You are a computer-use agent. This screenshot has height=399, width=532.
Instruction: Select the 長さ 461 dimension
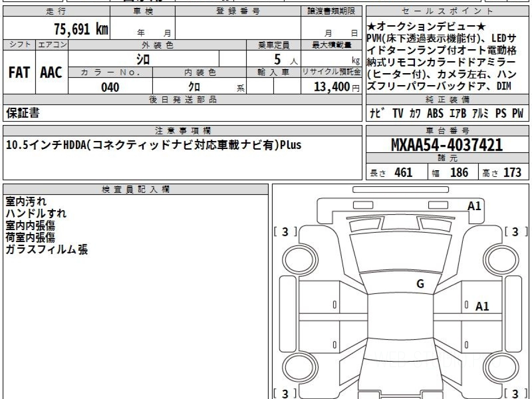(x=391, y=172)
